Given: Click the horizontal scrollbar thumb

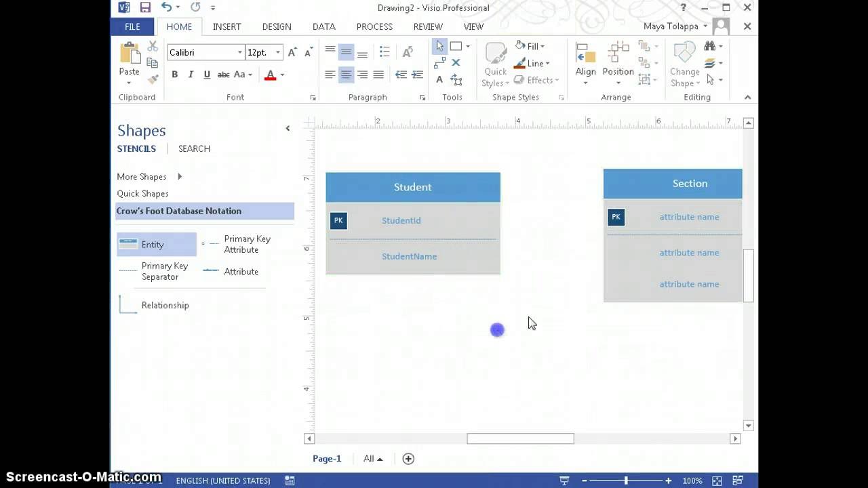Looking at the screenshot, I should [520, 439].
